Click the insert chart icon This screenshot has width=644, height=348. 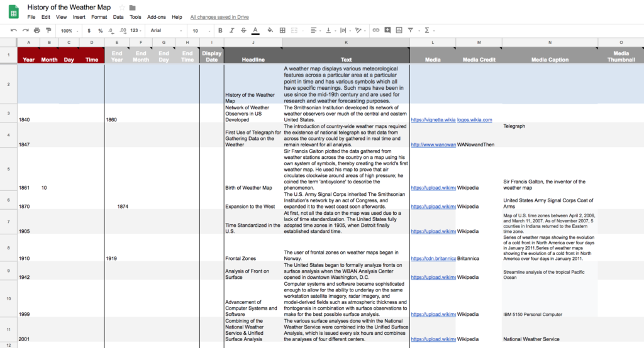(x=399, y=30)
